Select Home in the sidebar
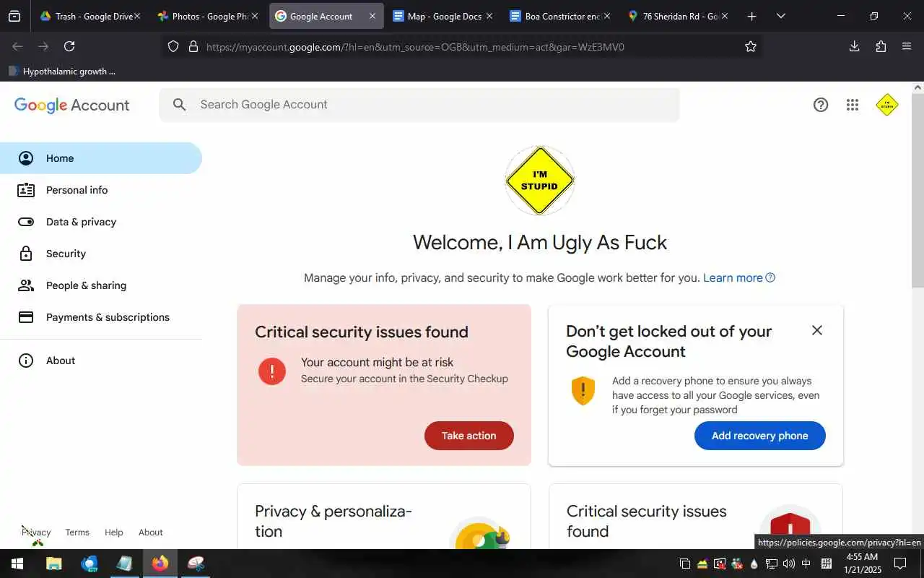The image size is (924, 578). (x=101, y=158)
